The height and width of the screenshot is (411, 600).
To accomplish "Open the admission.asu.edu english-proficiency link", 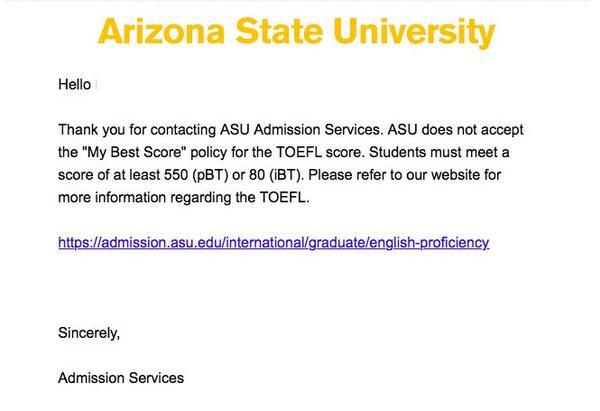I will 274,243.
